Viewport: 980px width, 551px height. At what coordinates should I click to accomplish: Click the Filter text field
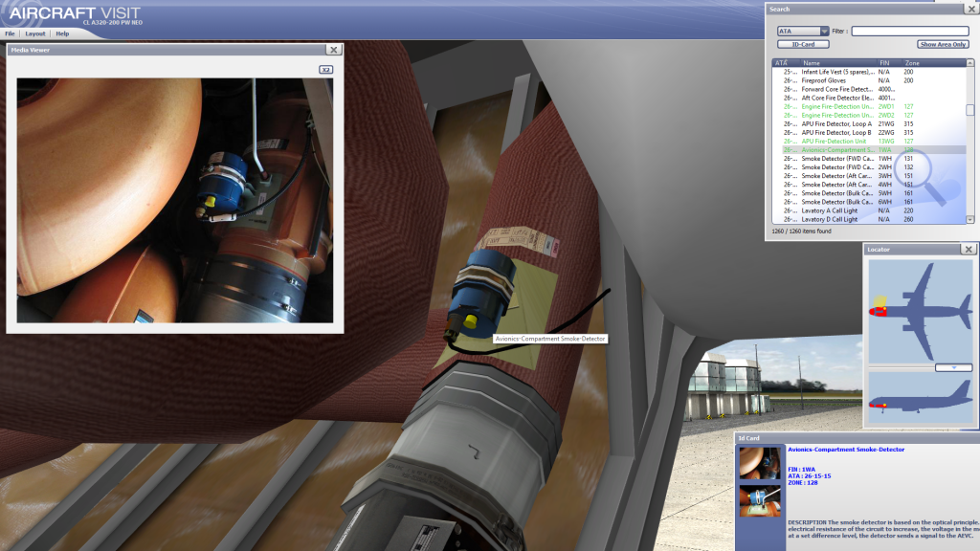pos(910,32)
